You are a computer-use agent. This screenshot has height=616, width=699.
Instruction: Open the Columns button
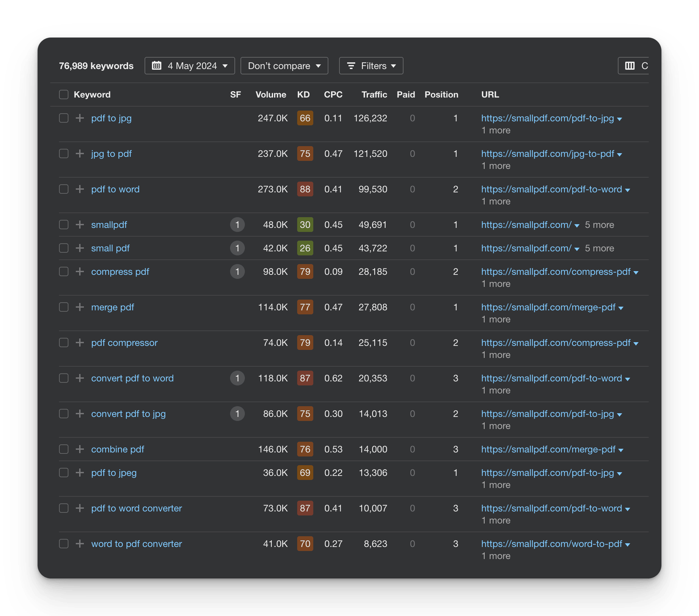point(633,66)
